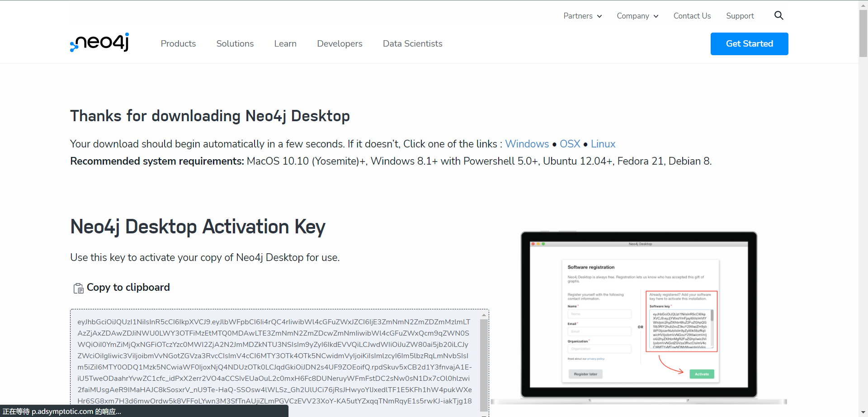
Task: Click the page vertical scrollbar thumb
Action: pos(863,33)
